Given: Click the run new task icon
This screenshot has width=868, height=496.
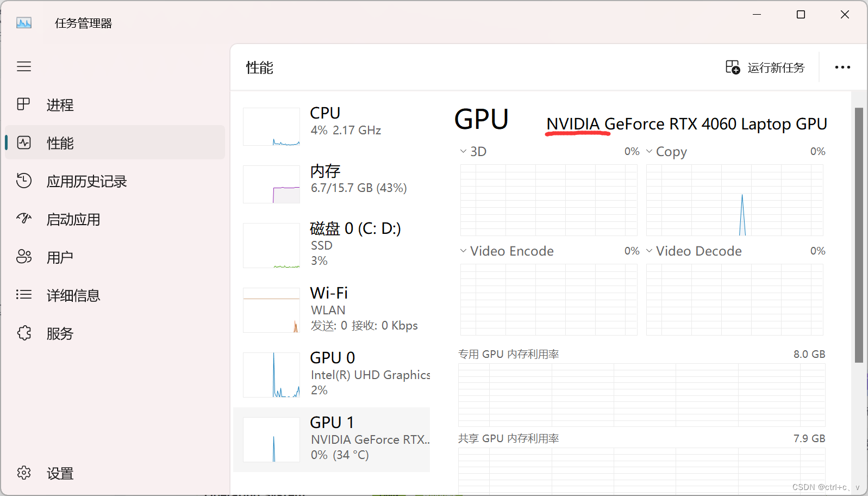Looking at the screenshot, I should 733,67.
